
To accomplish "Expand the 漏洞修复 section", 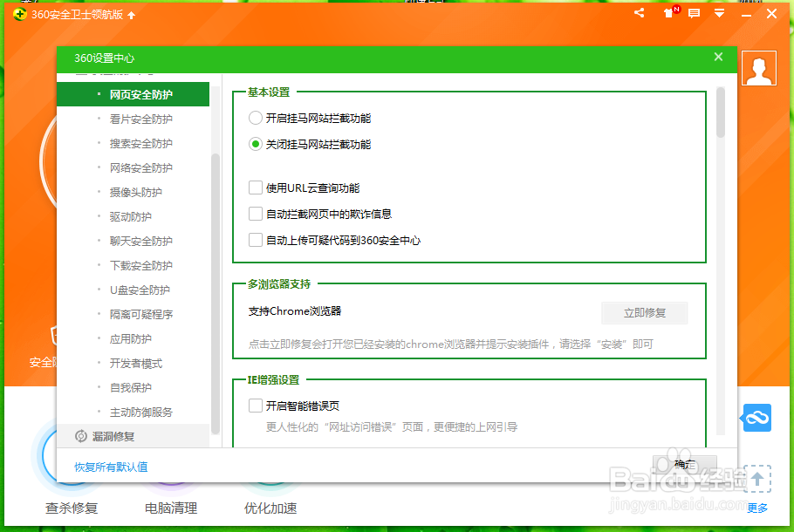I will point(133,436).
